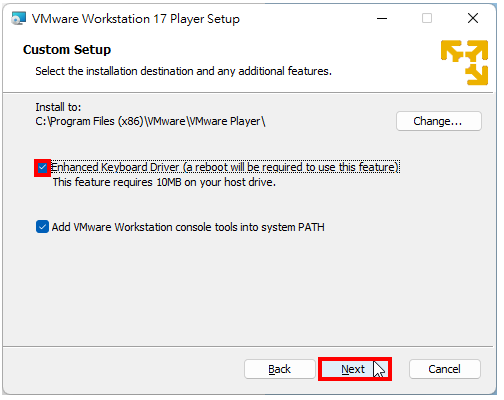
Task: Close the VMware Player Setup dialog
Action: tap(473, 18)
